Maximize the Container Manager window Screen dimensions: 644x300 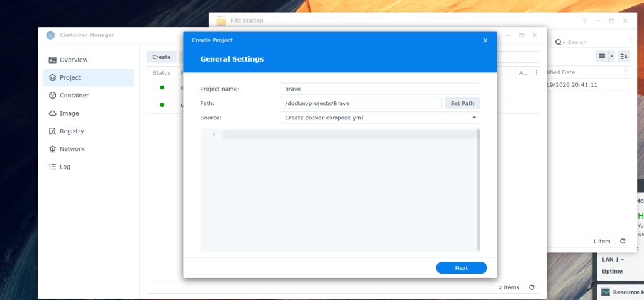click(521, 35)
